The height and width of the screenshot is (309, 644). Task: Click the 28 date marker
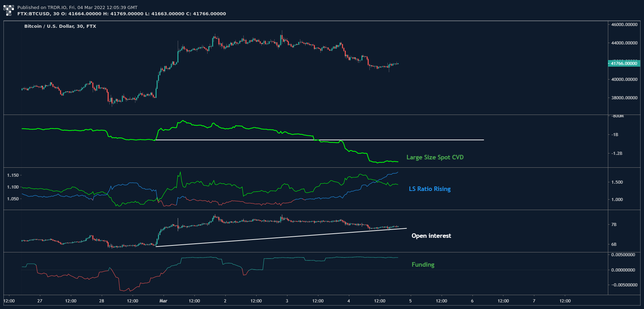click(x=101, y=301)
